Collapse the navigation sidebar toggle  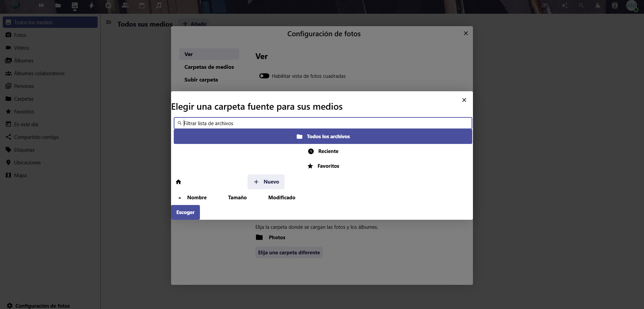tap(109, 22)
